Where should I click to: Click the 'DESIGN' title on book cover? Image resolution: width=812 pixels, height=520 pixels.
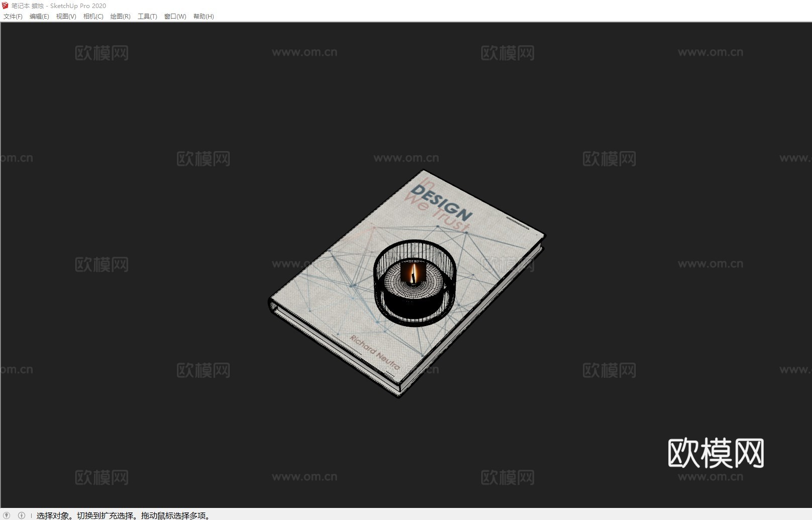[442, 202]
